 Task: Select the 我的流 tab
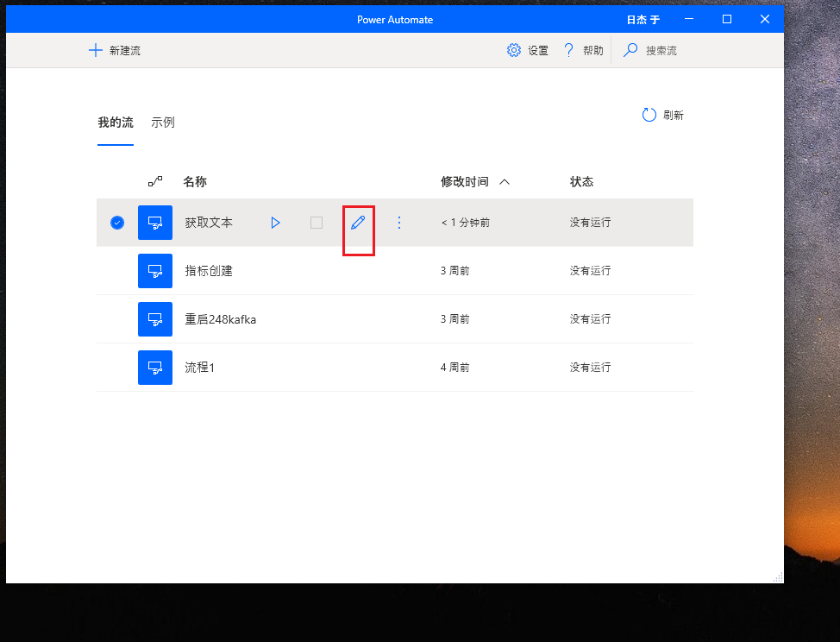(116, 123)
